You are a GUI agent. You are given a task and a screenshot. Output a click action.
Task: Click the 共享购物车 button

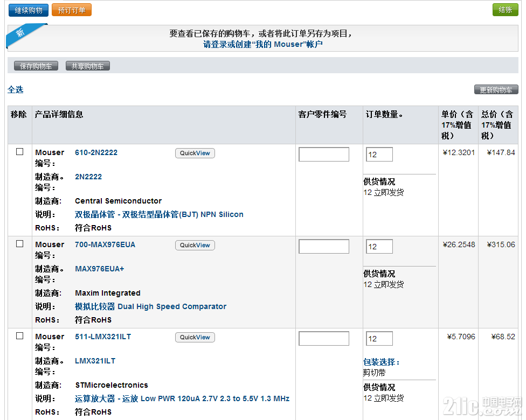(x=87, y=66)
